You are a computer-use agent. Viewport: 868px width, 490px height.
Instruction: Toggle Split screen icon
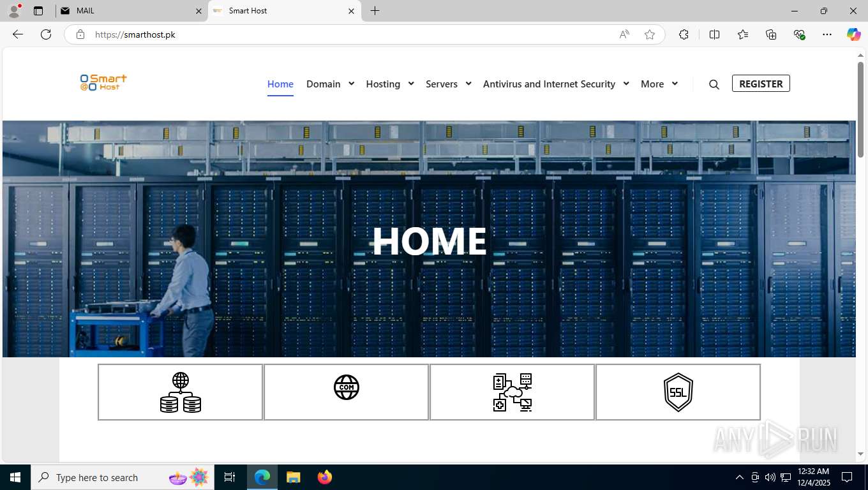click(x=715, y=34)
